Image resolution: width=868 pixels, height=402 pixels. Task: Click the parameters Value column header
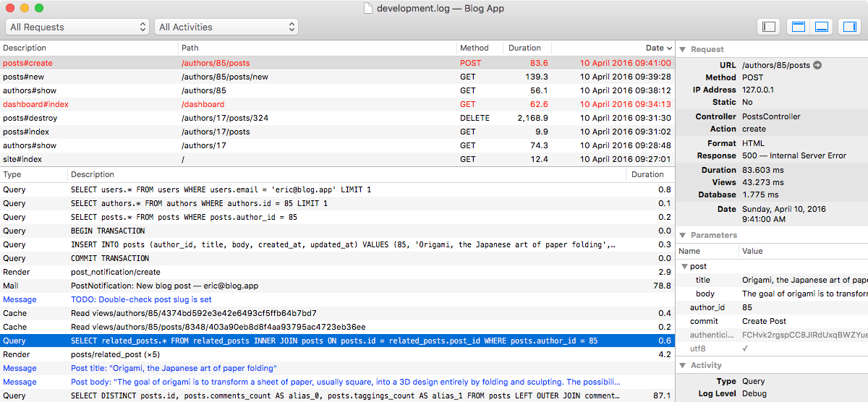[804, 251]
